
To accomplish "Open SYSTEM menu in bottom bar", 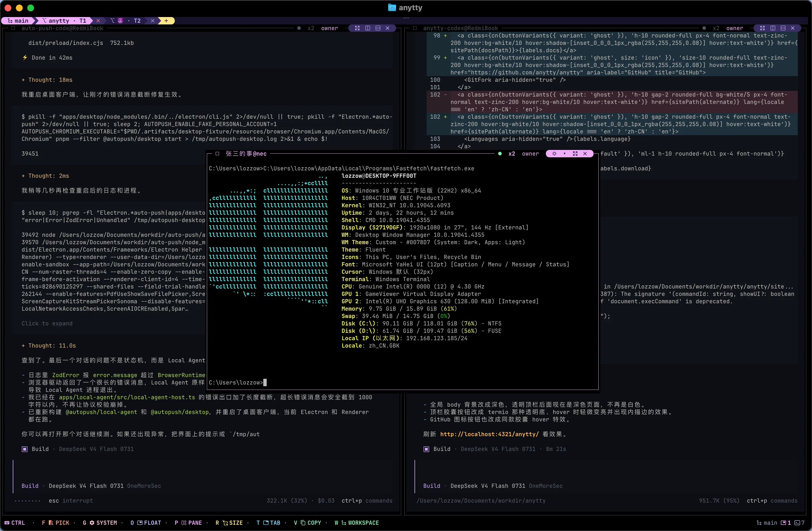I will [100, 523].
